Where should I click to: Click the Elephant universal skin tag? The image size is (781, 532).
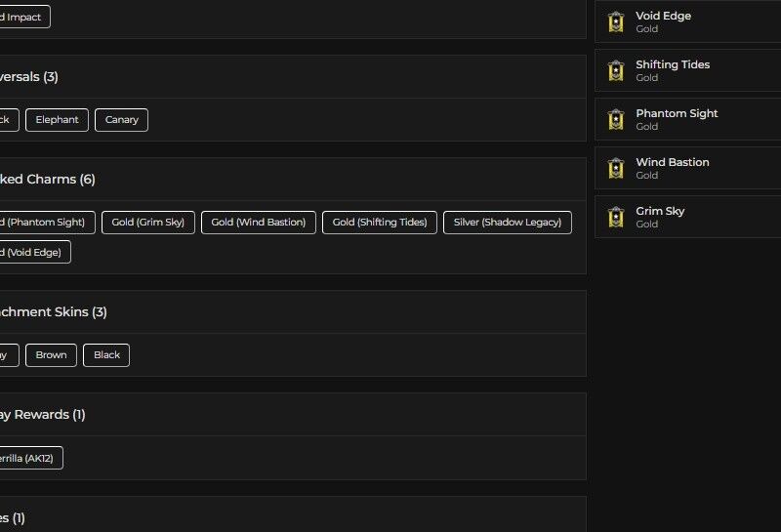pyautogui.click(x=57, y=120)
